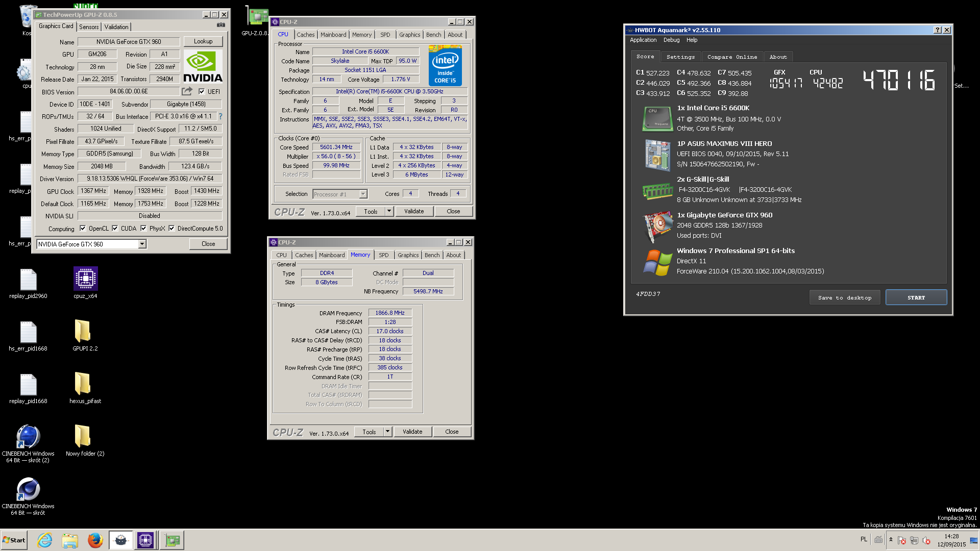The width and height of the screenshot is (980, 551).
Task: Switch to the CPU-Z taskbar button
Action: tap(145, 540)
